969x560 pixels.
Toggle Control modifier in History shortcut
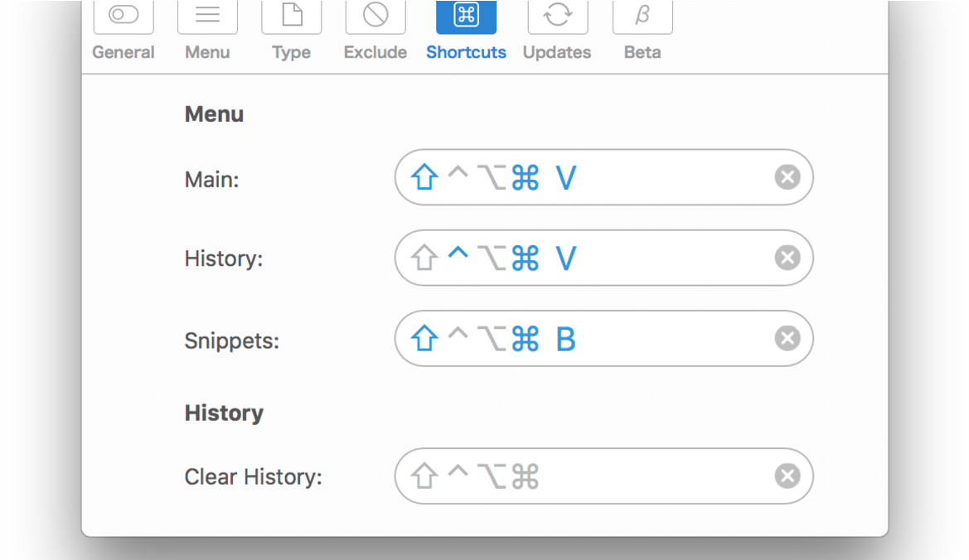click(x=458, y=253)
